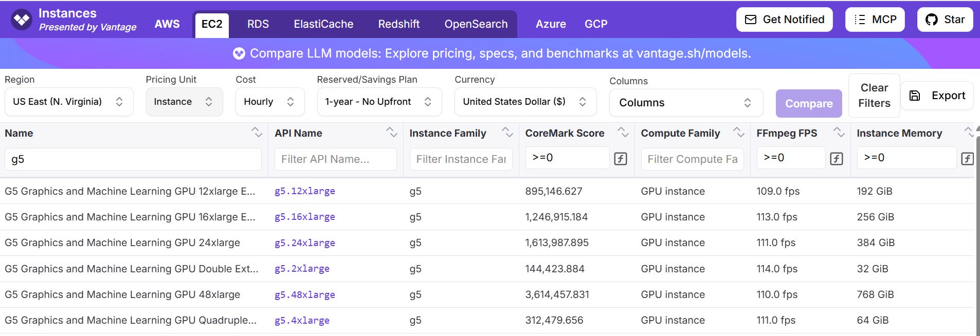Screen dimensions: 980x336
Task: Click memory value 32 GiB
Action: click(873, 269)
